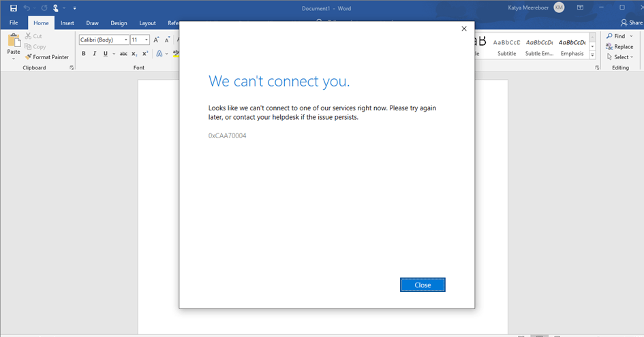Viewport: 644px width, 337px height.
Task: Click the text highlight color pen icon
Action: point(176,53)
